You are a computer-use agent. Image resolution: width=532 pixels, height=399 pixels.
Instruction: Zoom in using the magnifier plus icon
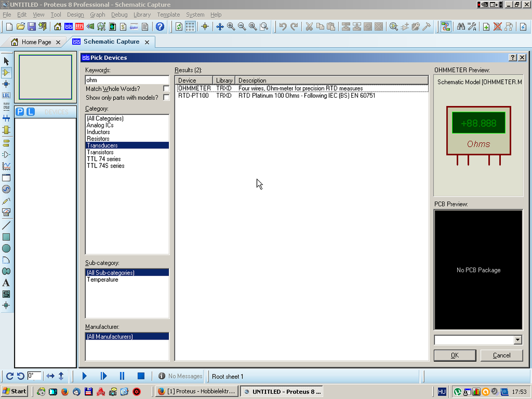[x=231, y=27]
